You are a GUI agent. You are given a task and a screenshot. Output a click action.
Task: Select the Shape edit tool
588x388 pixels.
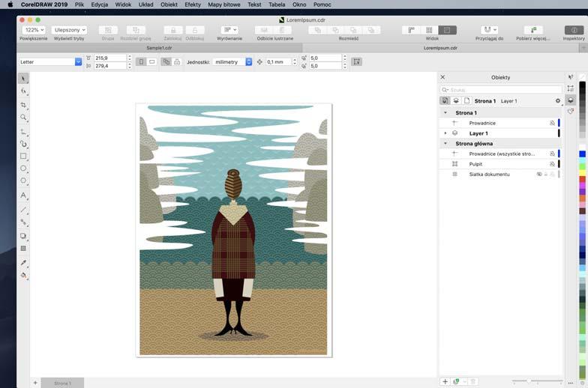23,91
